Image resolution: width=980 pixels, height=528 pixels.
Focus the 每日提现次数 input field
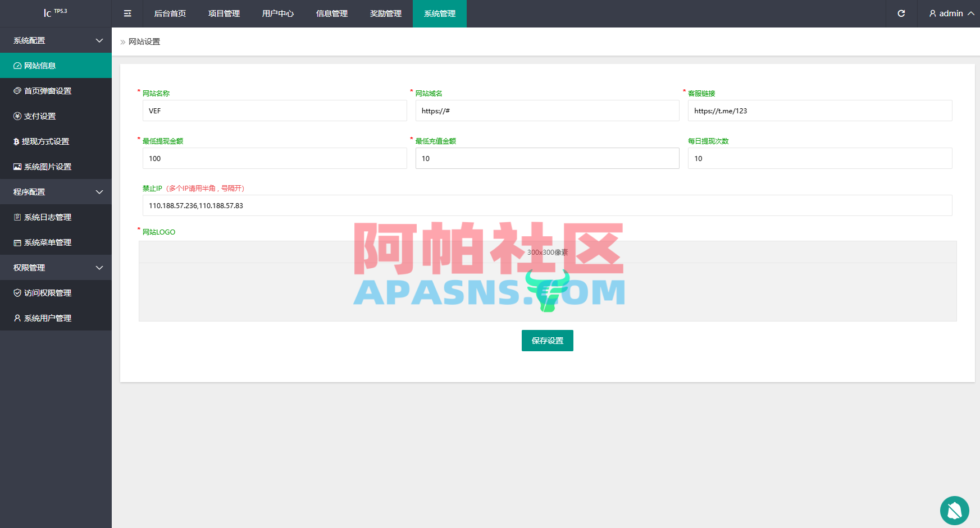(x=820, y=158)
